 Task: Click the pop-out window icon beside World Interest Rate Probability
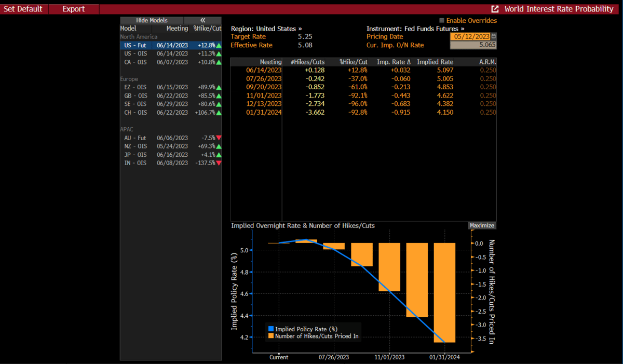coord(495,9)
